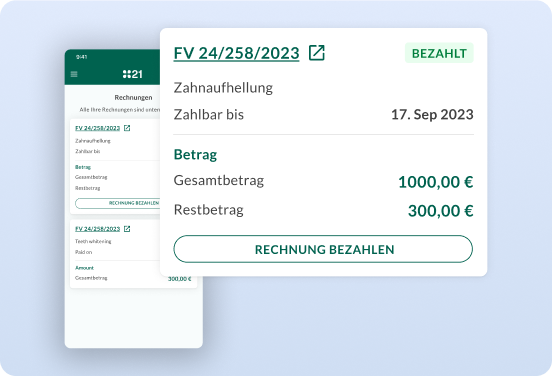Click the 1000,00 € Gesamtbetrag amount
552x376 pixels.
435,182
